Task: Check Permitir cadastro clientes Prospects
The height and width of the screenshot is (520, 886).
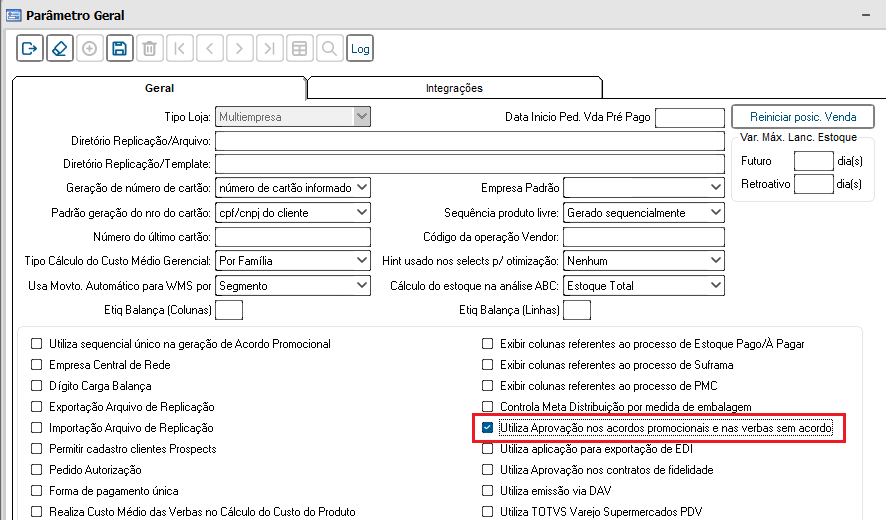Action: pos(37,449)
